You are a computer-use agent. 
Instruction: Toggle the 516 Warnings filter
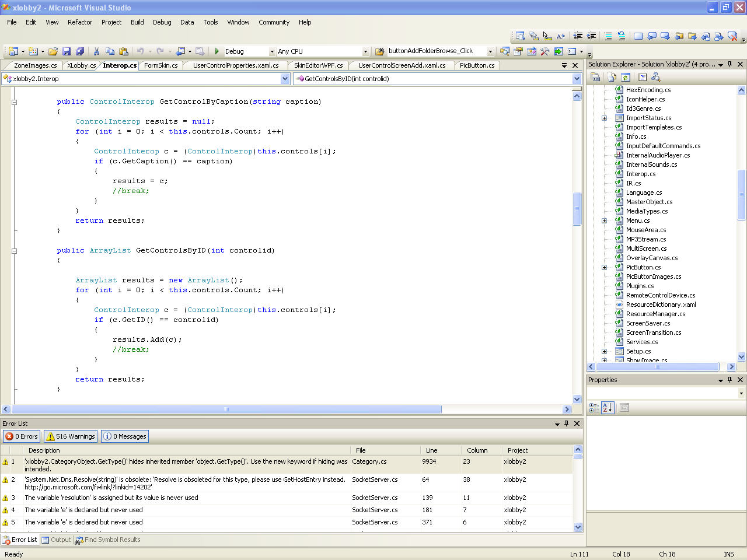coord(71,436)
